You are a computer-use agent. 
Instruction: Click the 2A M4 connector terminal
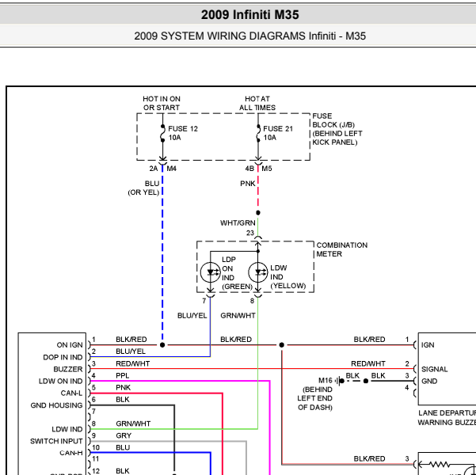click(162, 168)
